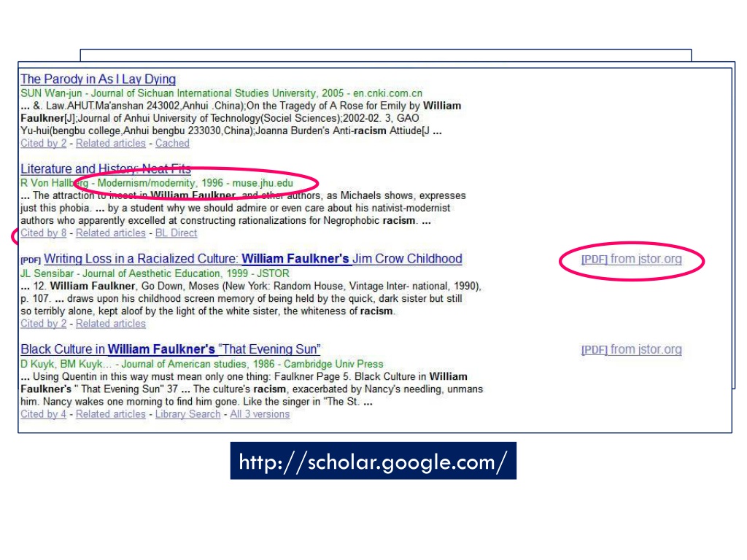Open Related articles for the Sensibar article
This screenshot has height=560, width=747.
(111, 324)
